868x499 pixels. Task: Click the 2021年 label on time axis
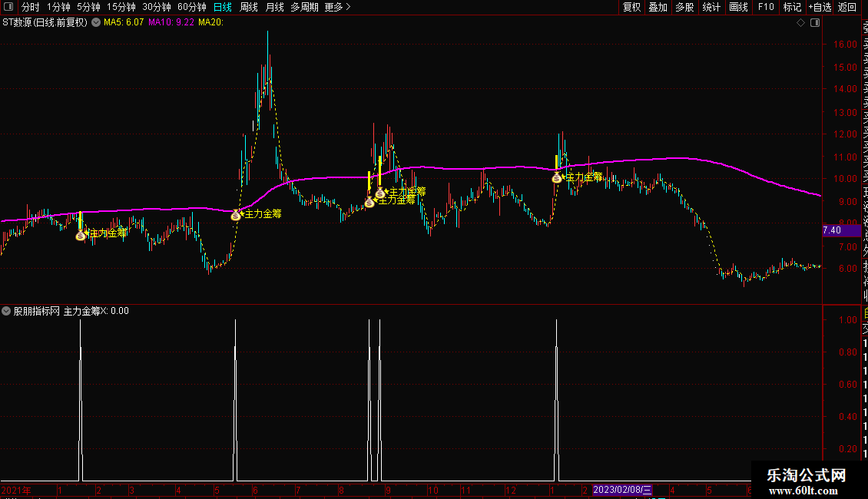16,490
